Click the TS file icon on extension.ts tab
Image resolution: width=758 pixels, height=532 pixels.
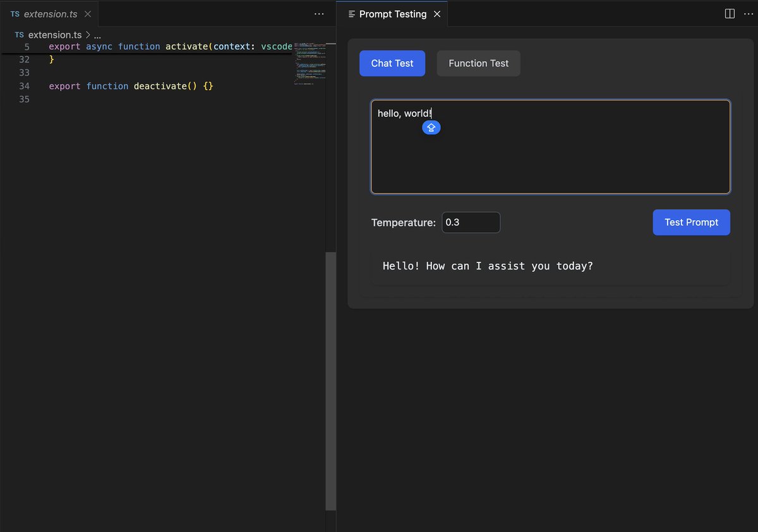point(15,14)
